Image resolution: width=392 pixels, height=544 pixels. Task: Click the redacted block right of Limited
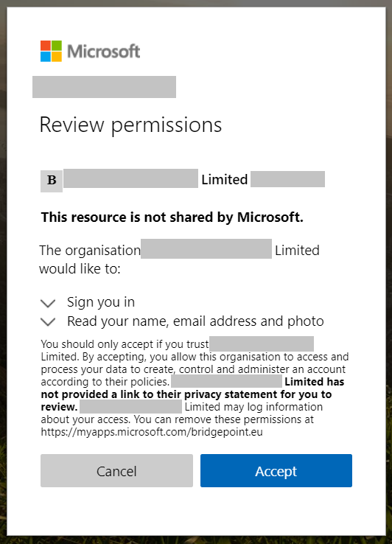[287, 179]
